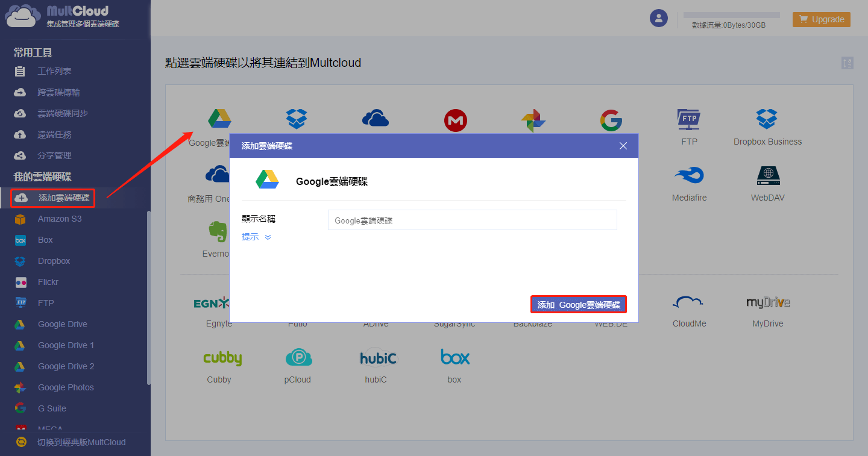Choose Mediafire in the cloud grid
This screenshot has height=456, width=868.
point(689,184)
